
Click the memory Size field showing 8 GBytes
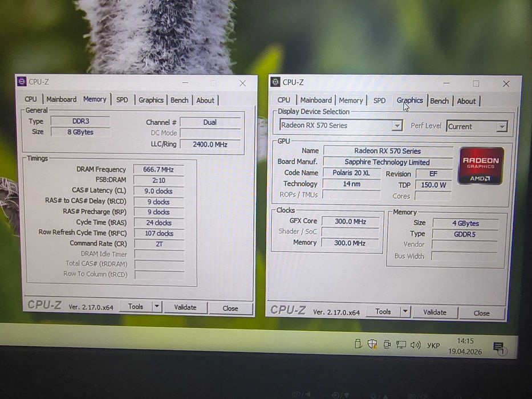[80, 132]
